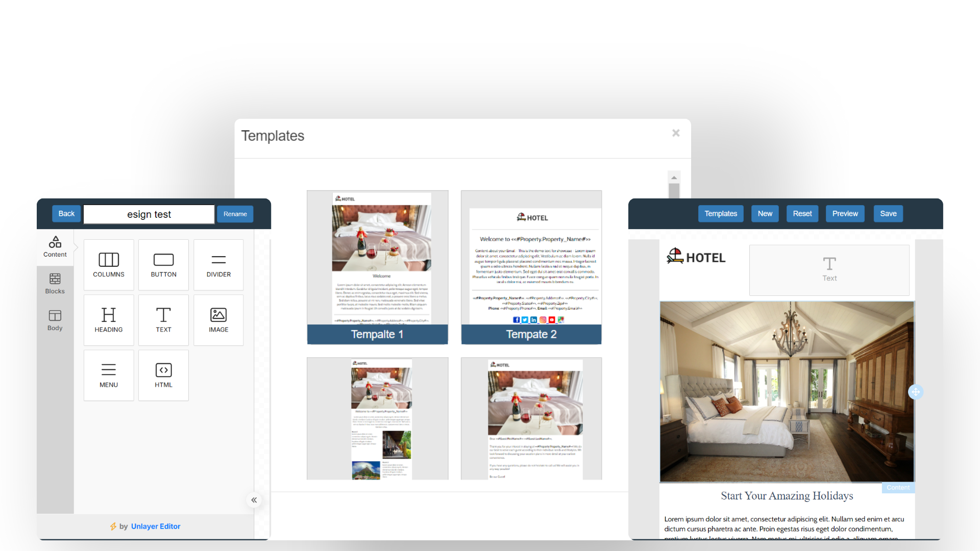Click the Content panel tab
980x551 pixels.
[x=55, y=247]
